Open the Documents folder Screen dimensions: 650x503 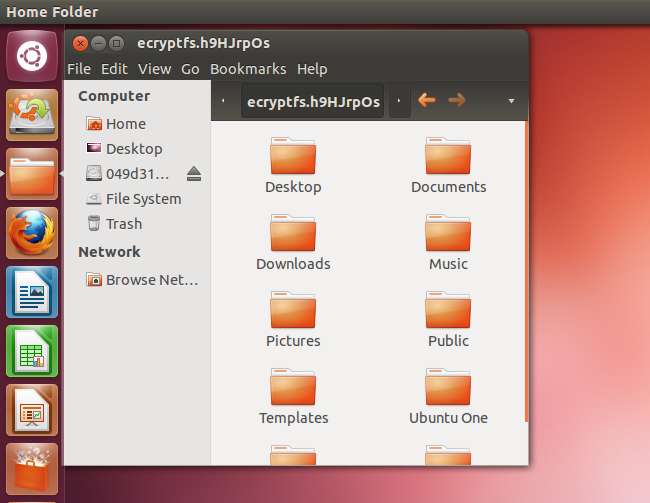[448, 165]
